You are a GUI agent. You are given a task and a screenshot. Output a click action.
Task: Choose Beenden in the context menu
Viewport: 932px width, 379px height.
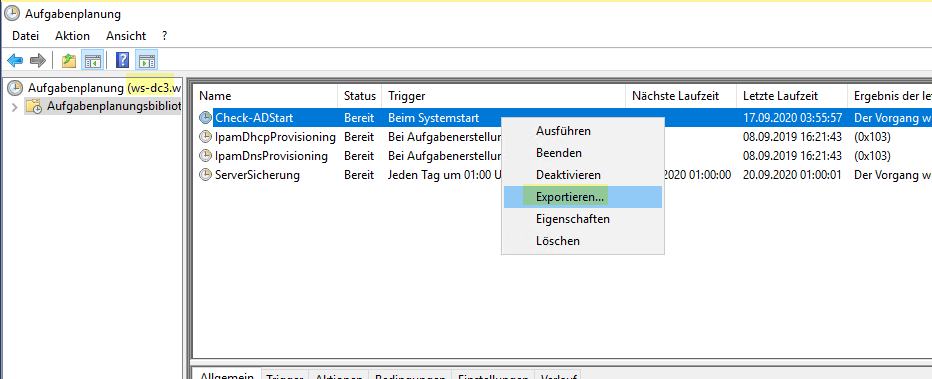tap(582, 153)
